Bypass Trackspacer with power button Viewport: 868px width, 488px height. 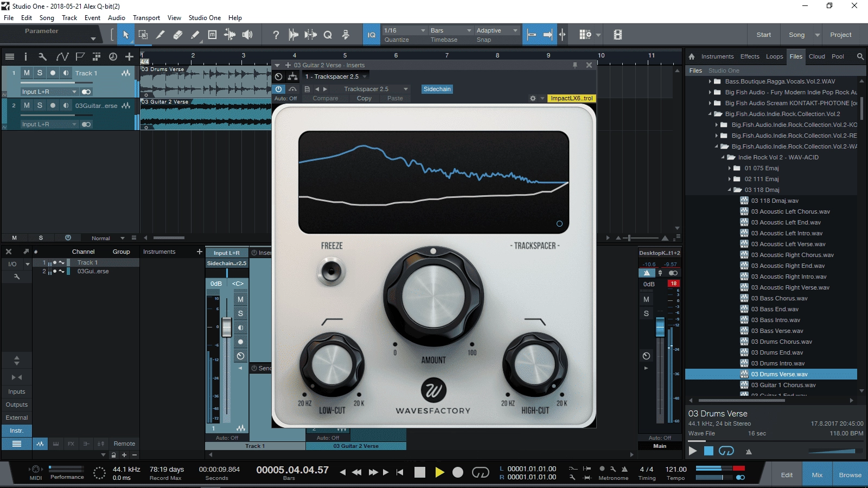(278, 89)
